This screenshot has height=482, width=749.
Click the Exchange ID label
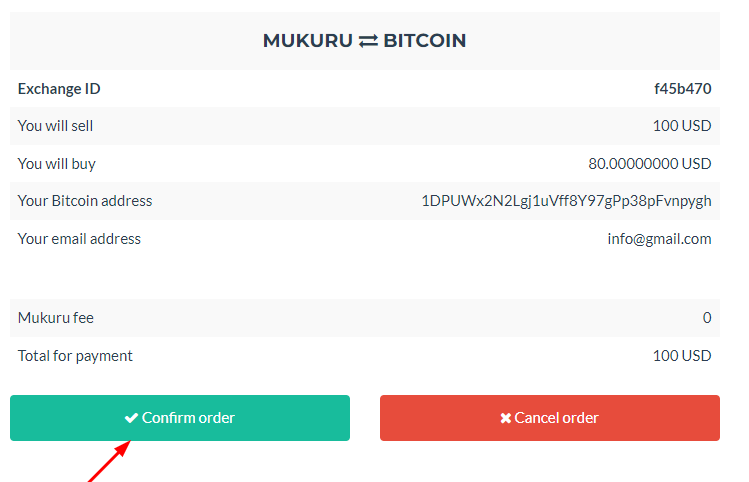coord(59,88)
